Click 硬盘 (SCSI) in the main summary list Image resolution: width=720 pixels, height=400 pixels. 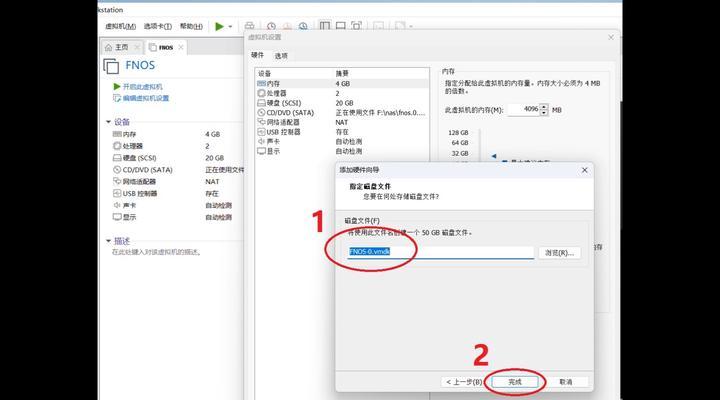[139, 158]
